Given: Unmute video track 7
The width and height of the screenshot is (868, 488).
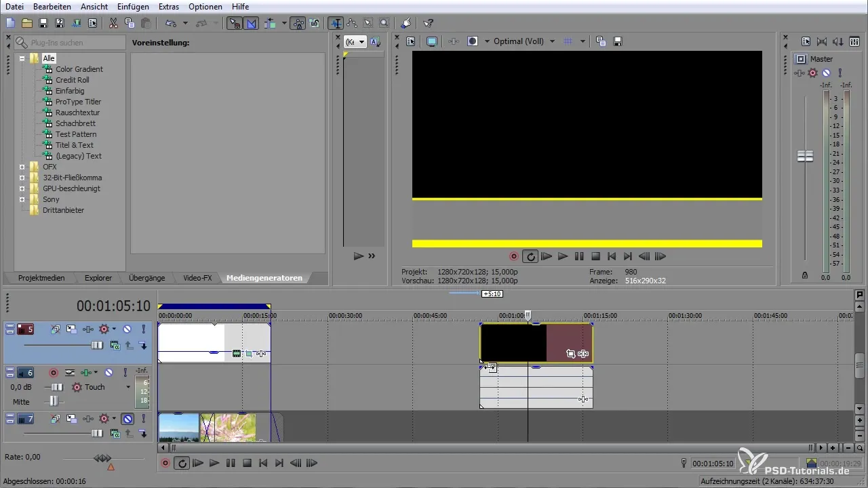Looking at the screenshot, I should point(127,419).
